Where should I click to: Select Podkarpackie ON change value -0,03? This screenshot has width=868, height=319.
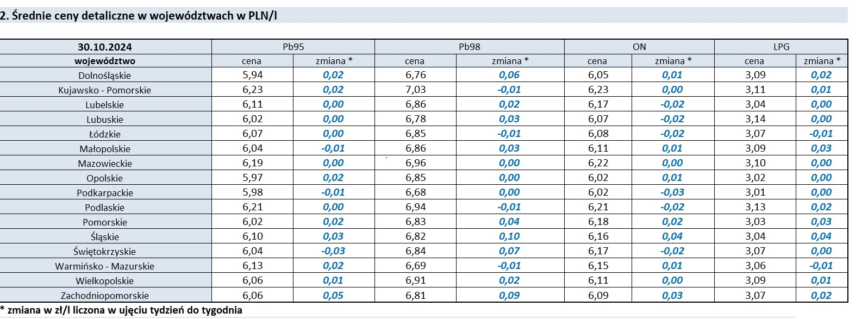tap(672, 192)
